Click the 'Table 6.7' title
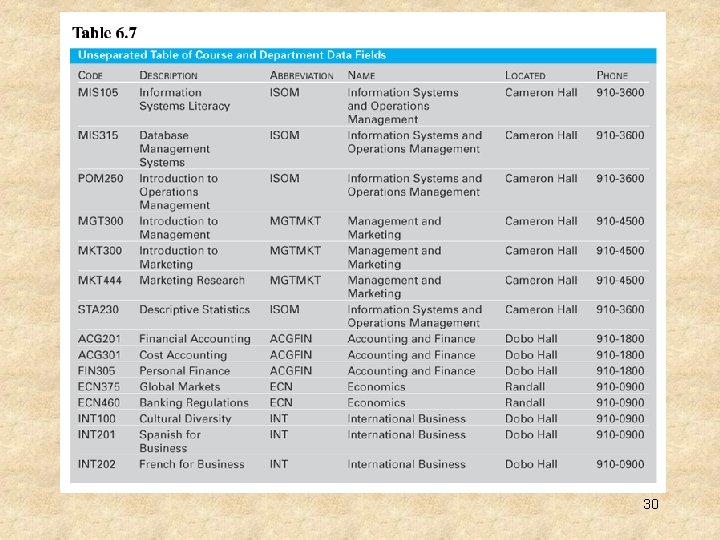The width and height of the screenshot is (720, 540). coord(104,33)
